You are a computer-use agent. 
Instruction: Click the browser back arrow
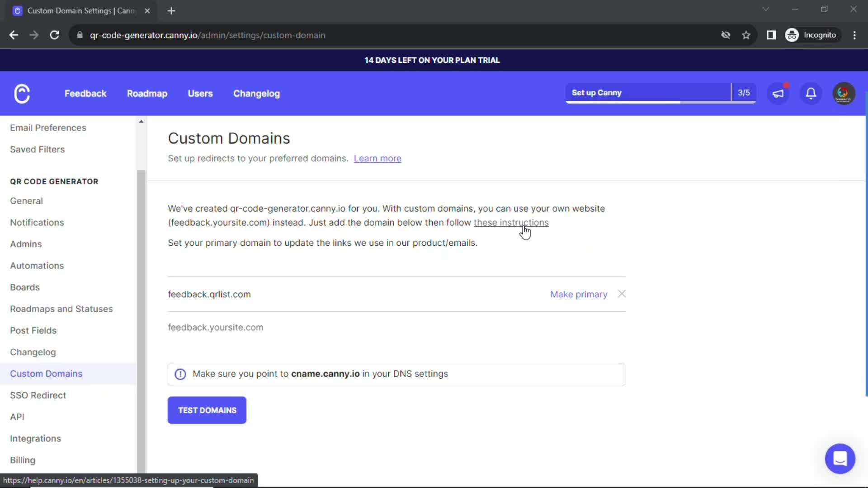[x=14, y=35]
